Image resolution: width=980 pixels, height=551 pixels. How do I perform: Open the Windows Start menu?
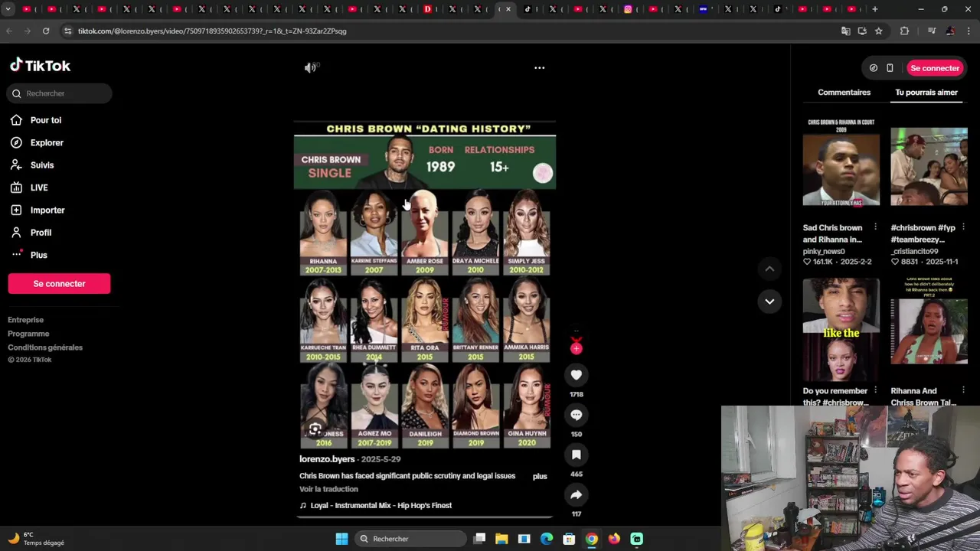point(341,539)
